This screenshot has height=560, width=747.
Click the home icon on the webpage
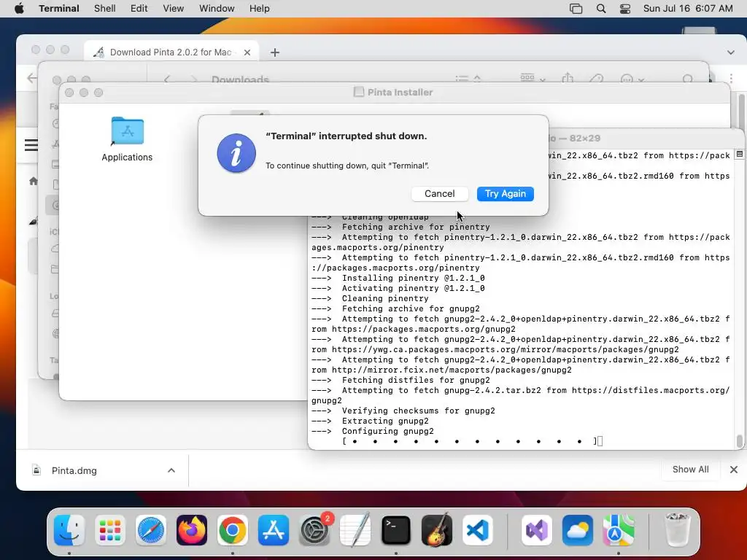[34, 181]
